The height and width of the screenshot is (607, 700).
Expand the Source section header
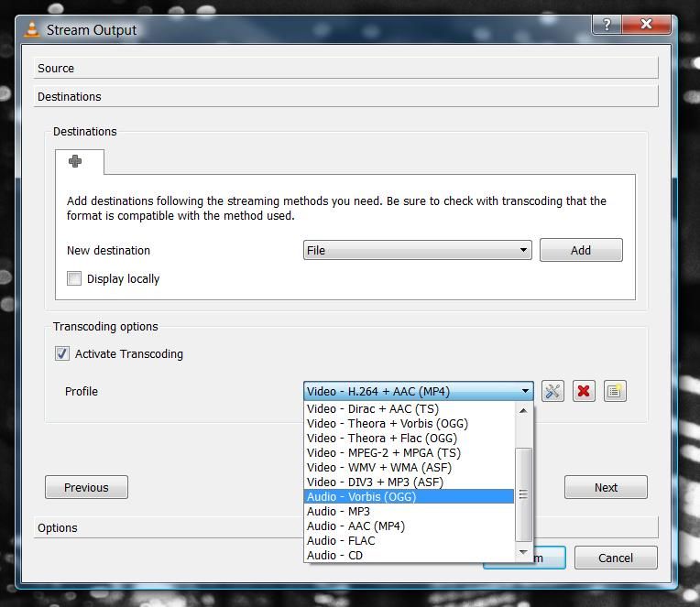346,69
